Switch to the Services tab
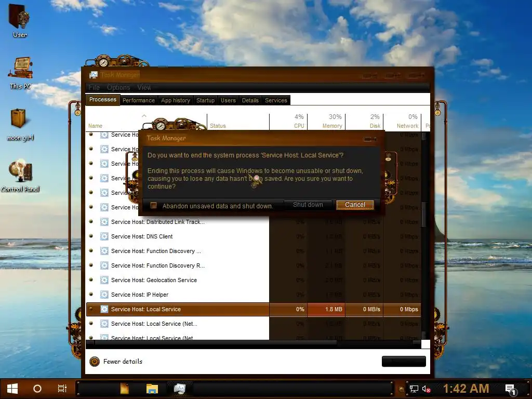The width and height of the screenshot is (532, 399). coord(276,100)
